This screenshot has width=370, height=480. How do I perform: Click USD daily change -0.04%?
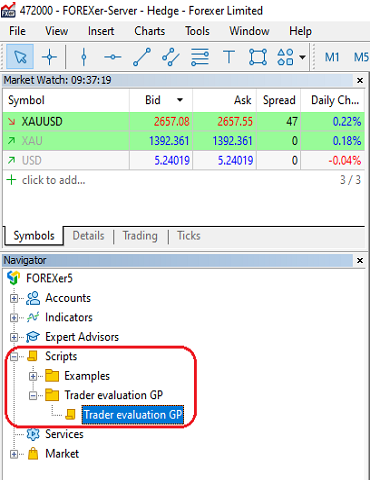pos(345,161)
